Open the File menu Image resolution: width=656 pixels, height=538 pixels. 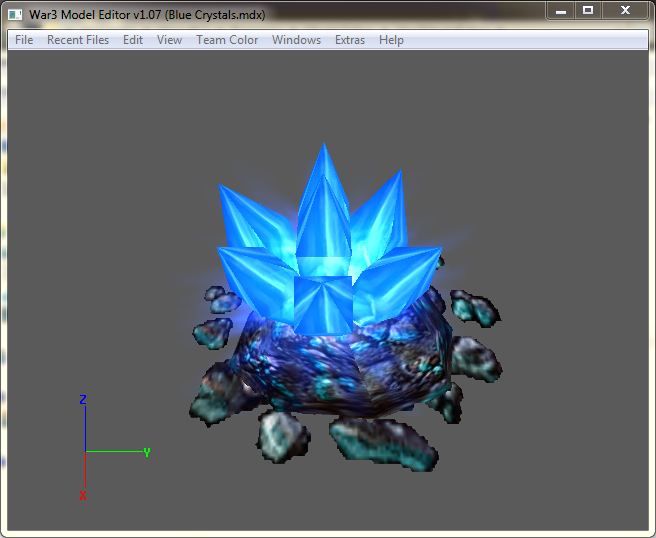24,40
